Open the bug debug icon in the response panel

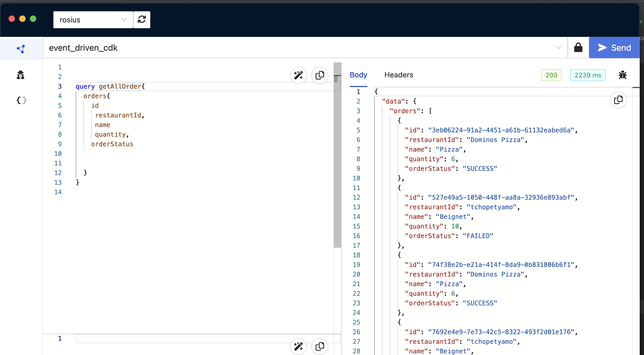pos(622,75)
